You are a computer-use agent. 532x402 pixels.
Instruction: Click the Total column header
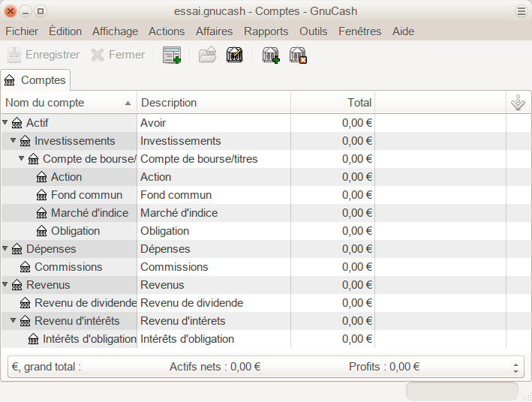(x=332, y=103)
